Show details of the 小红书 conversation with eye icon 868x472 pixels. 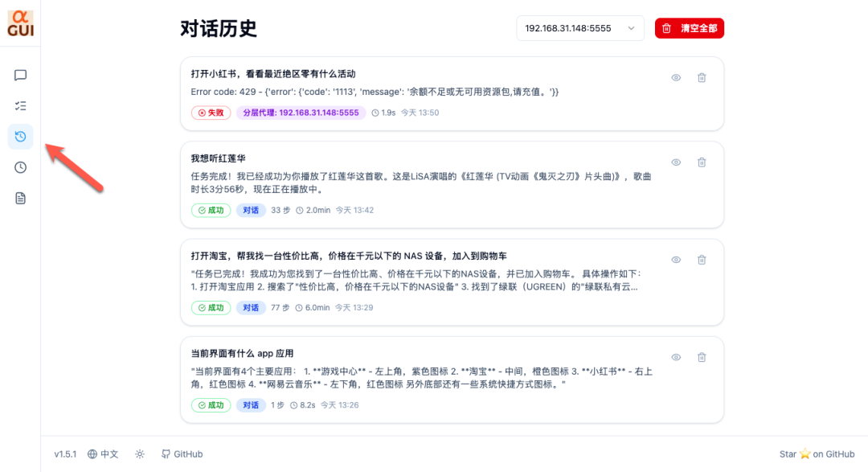click(676, 77)
